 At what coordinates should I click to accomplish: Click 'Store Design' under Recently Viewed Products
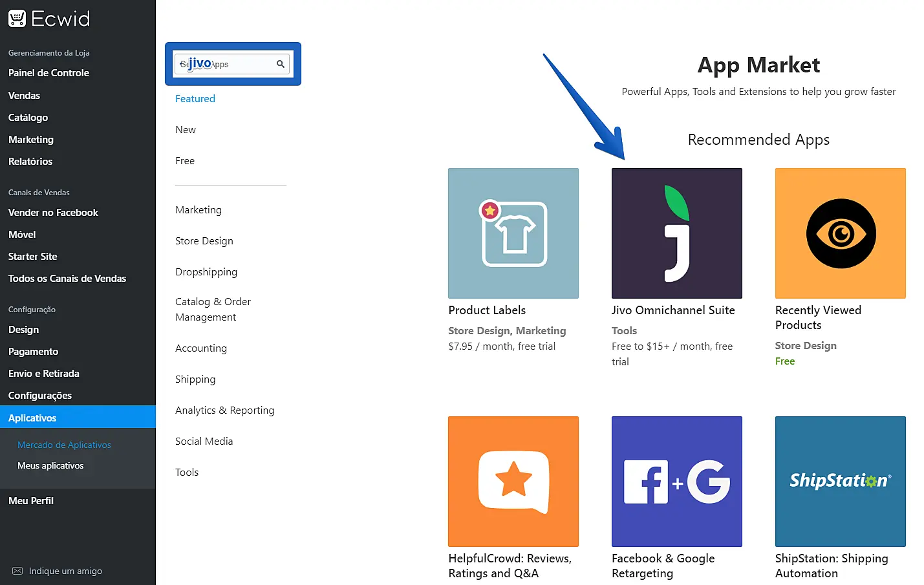pyautogui.click(x=806, y=346)
